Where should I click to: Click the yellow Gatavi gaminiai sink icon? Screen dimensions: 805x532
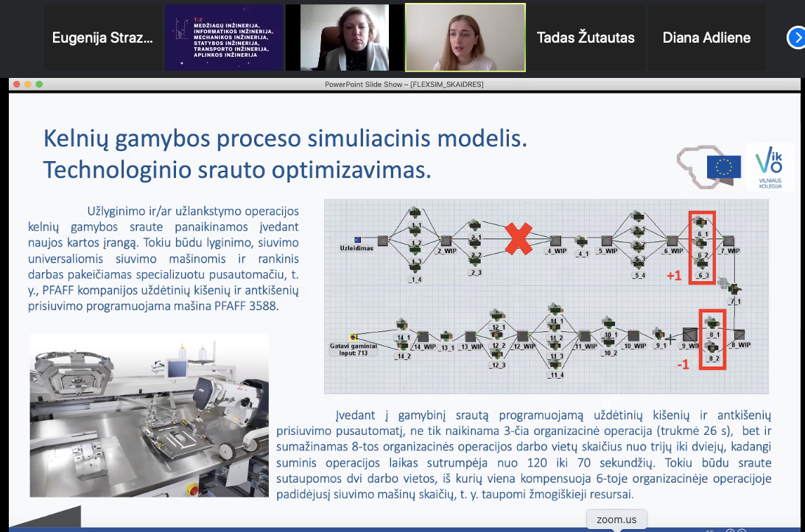354,337
